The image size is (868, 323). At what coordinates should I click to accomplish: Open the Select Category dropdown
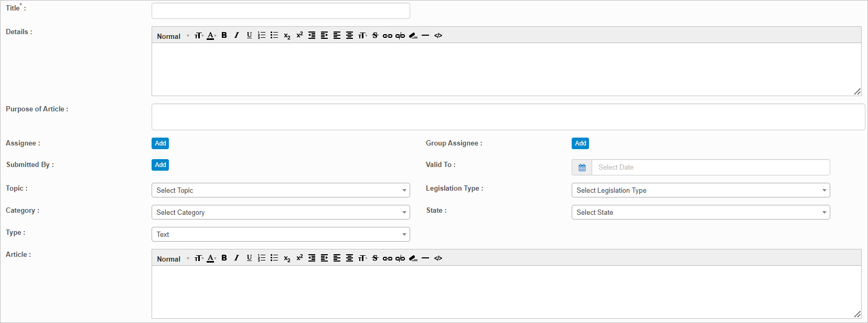click(x=281, y=212)
